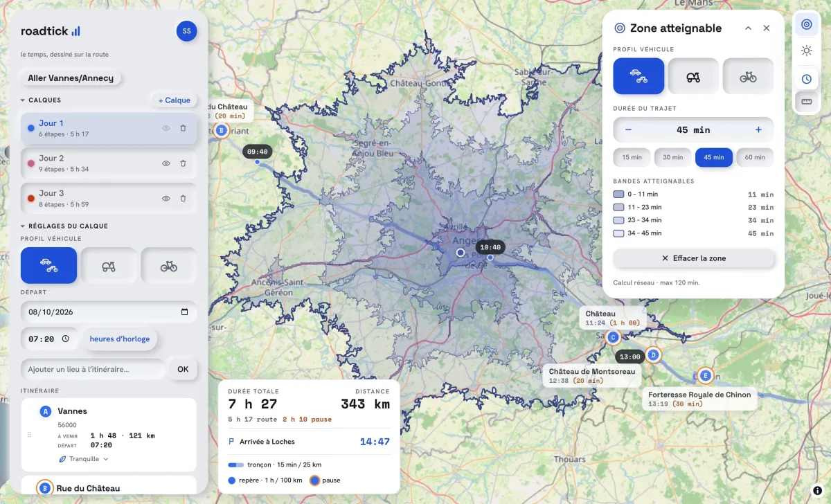
Task: Delete the Jour 1 layer
Action: click(183, 128)
